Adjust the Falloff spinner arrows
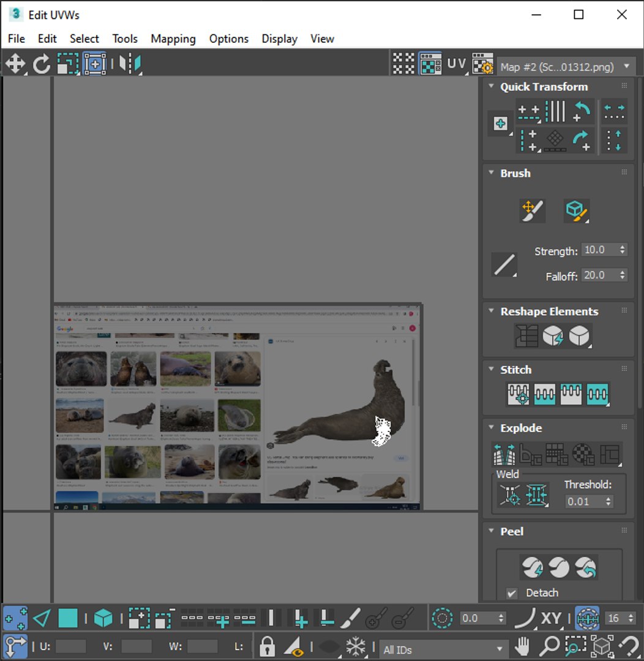Viewport: 644px width, 661px height. click(x=623, y=275)
